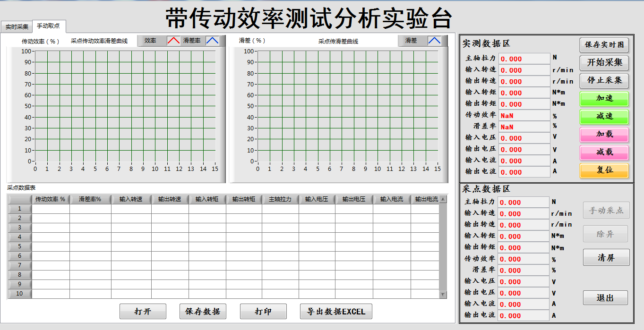The image size is (644, 330).
Task: Switch to the 实时采集 tab
Action: 17,27
